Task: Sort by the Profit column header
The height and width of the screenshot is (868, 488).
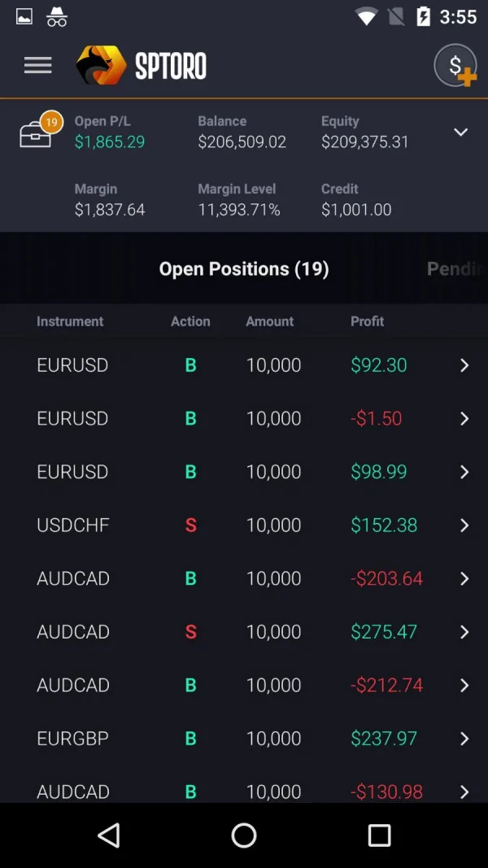Action: [x=367, y=321]
